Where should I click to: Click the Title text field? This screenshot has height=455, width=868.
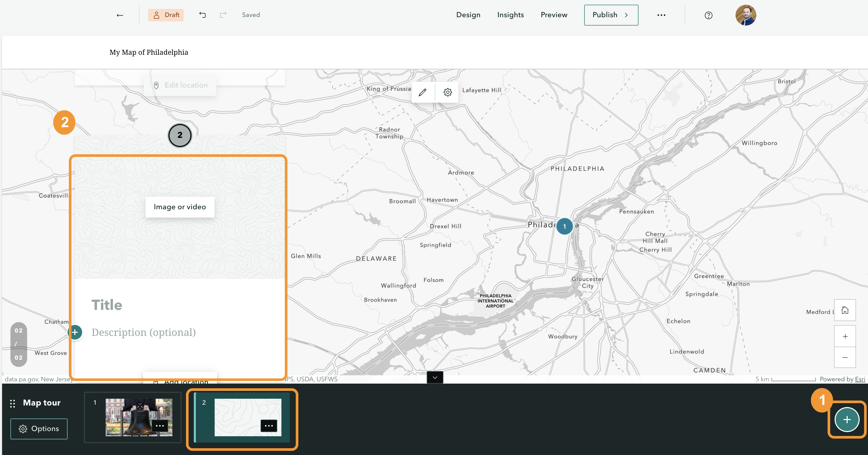pos(106,305)
